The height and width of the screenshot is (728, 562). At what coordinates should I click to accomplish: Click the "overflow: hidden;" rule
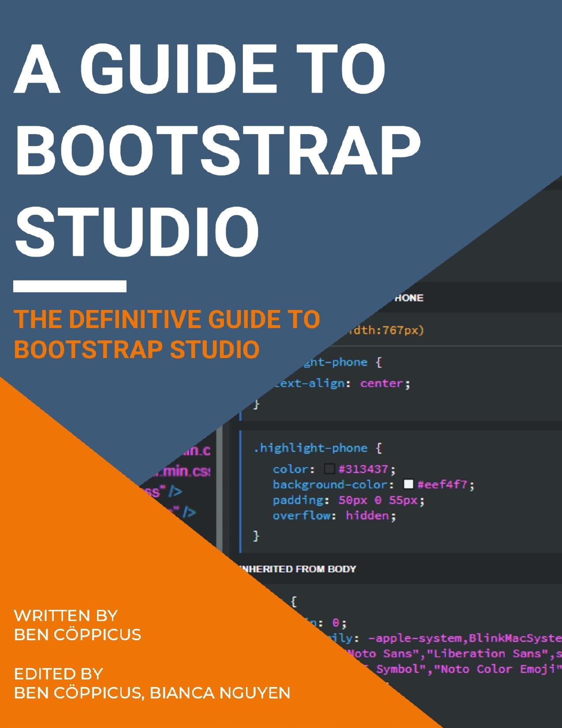334,515
